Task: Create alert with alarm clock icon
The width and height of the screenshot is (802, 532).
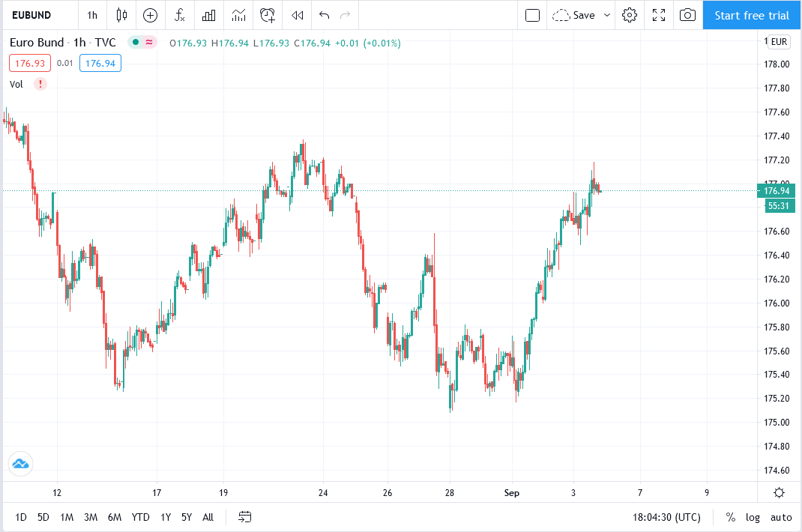Action: [x=268, y=15]
